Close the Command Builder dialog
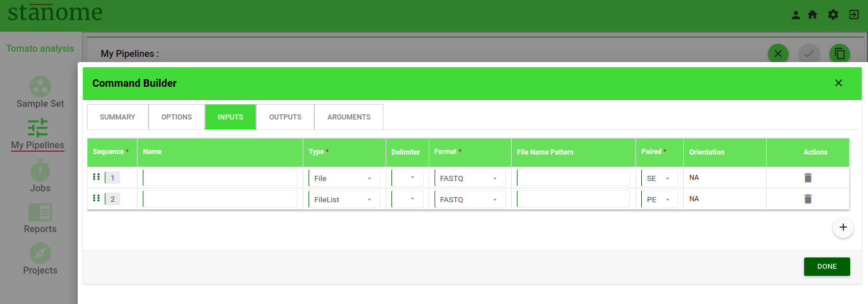The image size is (868, 304). click(x=839, y=83)
